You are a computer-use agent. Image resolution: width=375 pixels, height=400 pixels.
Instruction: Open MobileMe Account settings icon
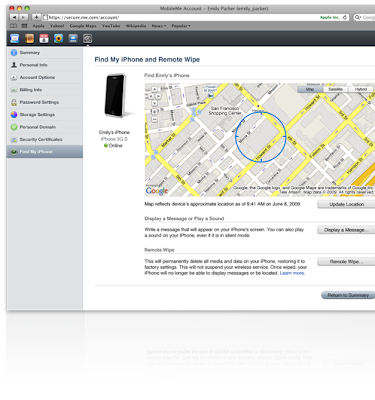click(88, 39)
